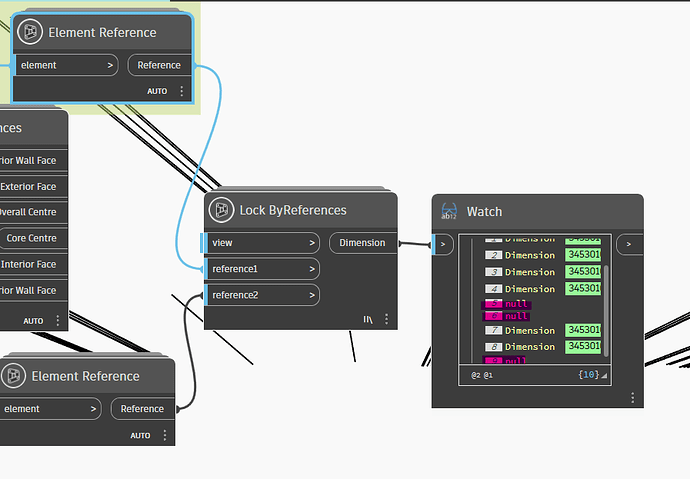The width and height of the screenshot is (690, 479).
Task: Expand the view input port chevron
Action: (x=312, y=243)
